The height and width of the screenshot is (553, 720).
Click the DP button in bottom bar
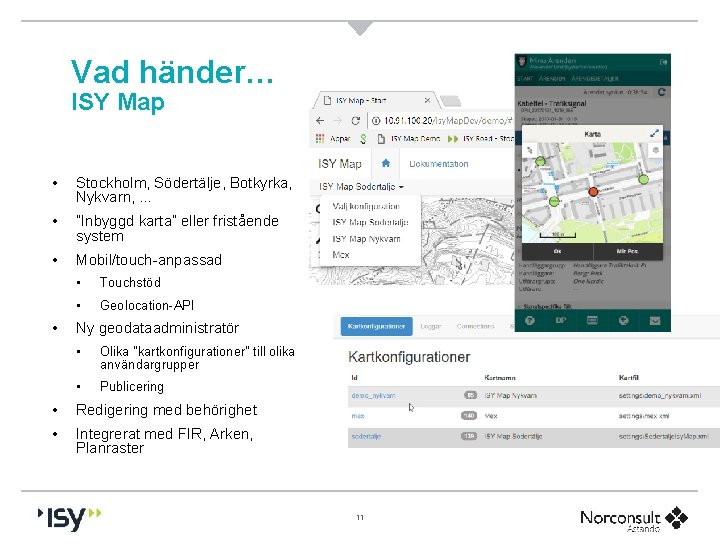561,321
